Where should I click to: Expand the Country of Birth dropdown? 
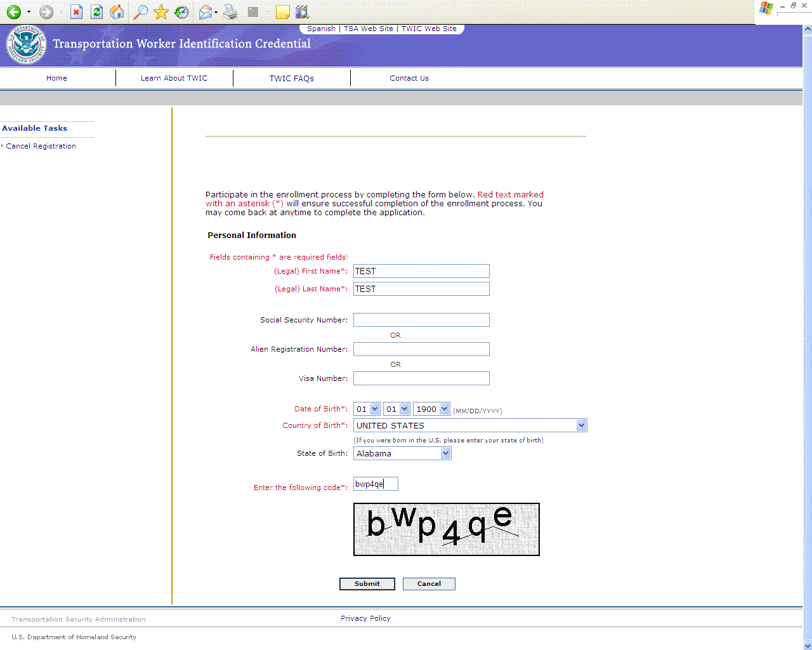(x=470, y=425)
